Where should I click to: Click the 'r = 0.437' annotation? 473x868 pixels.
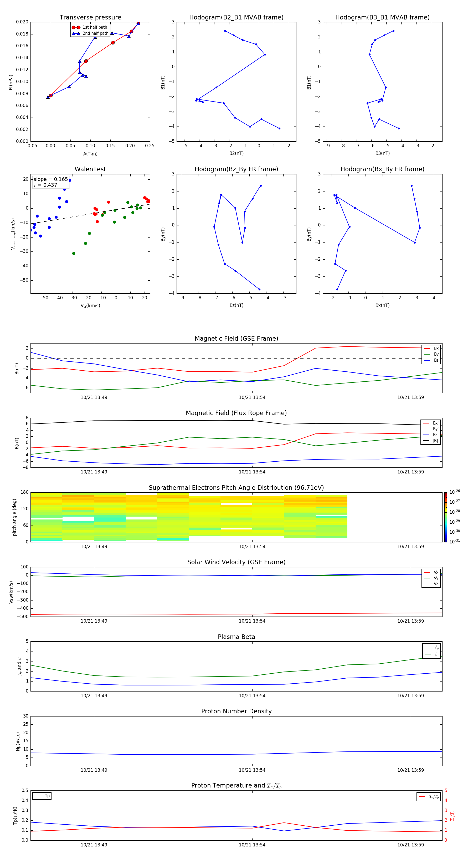click(45, 185)
